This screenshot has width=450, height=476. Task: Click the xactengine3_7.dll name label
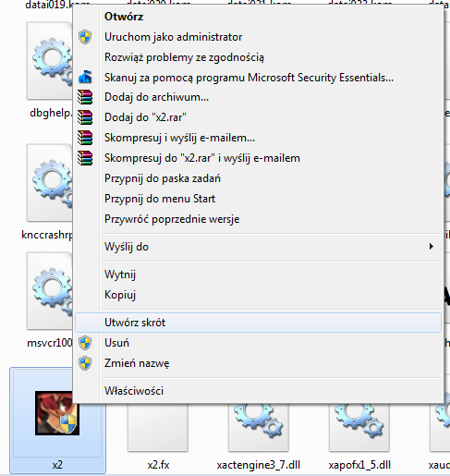pos(259,465)
